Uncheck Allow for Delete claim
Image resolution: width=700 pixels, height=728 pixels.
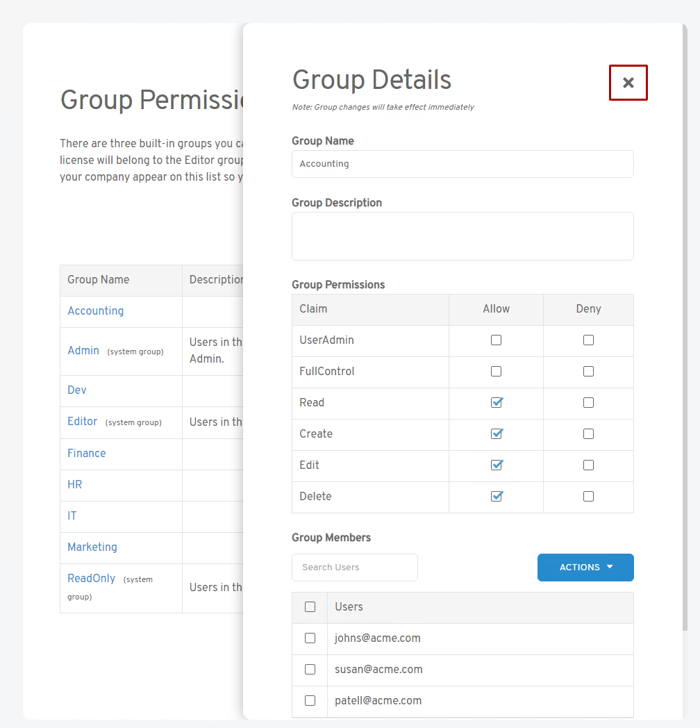(x=496, y=497)
